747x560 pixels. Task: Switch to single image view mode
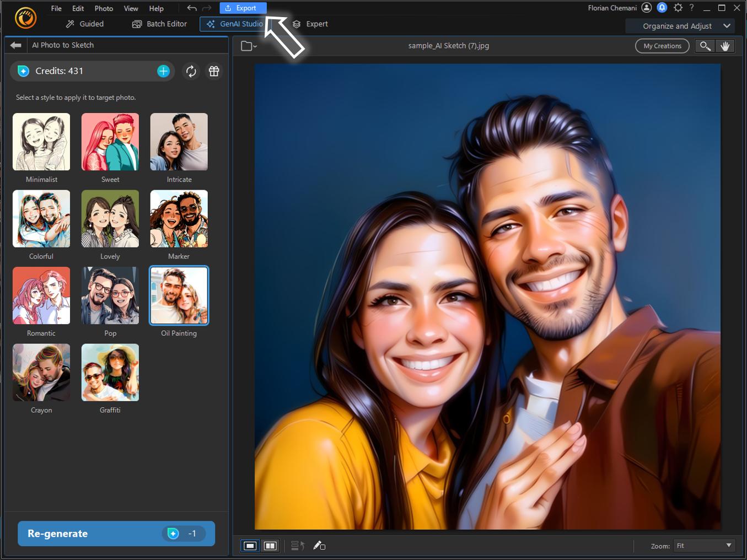coord(251,546)
